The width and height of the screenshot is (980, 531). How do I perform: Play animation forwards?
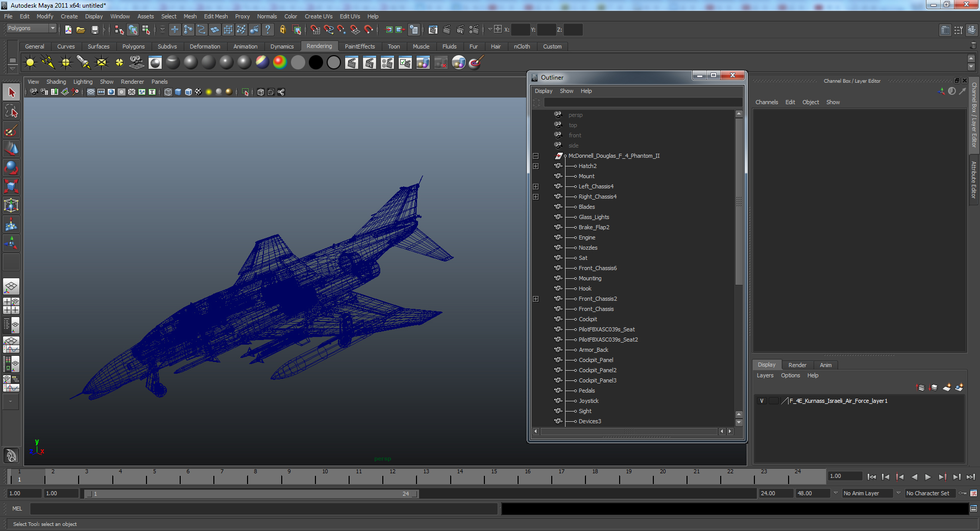(928, 477)
